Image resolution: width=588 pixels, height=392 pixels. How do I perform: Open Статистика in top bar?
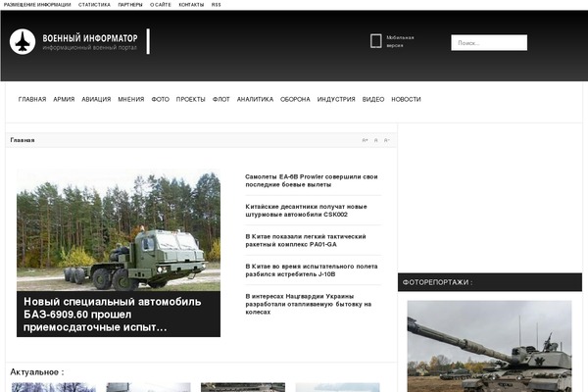(94, 5)
